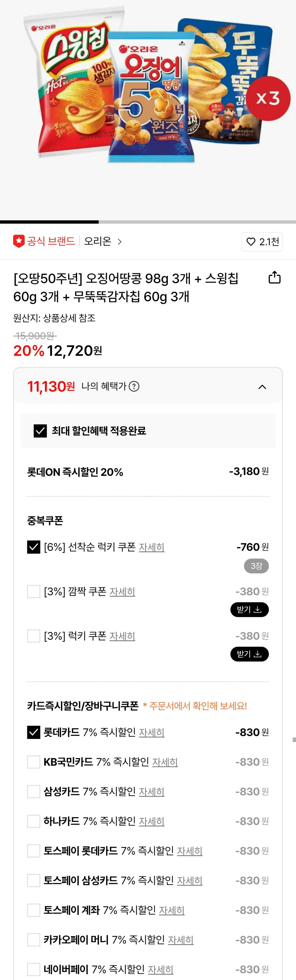
Task: Download the 깜짝 쿠폰 via its 받기 button
Action: pos(249,609)
